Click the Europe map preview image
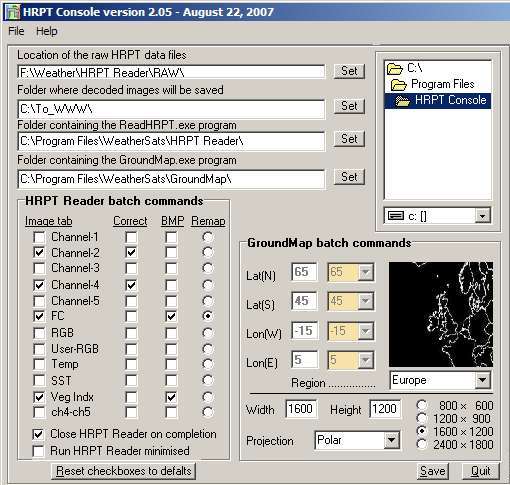Image resolution: width=510 pixels, height=485 pixels. 441,314
